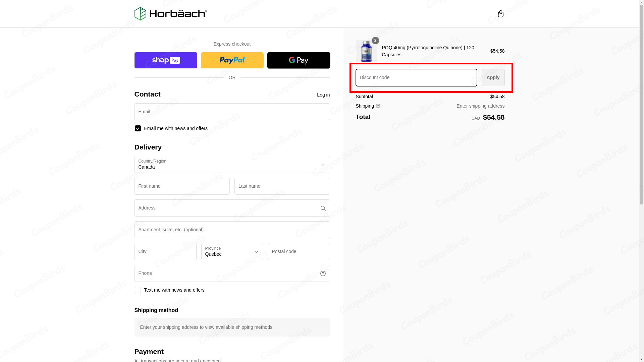Image resolution: width=644 pixels, height=362 pixels.
Task: Click the address search magnifier icon
Action: [x=323, y=208]
